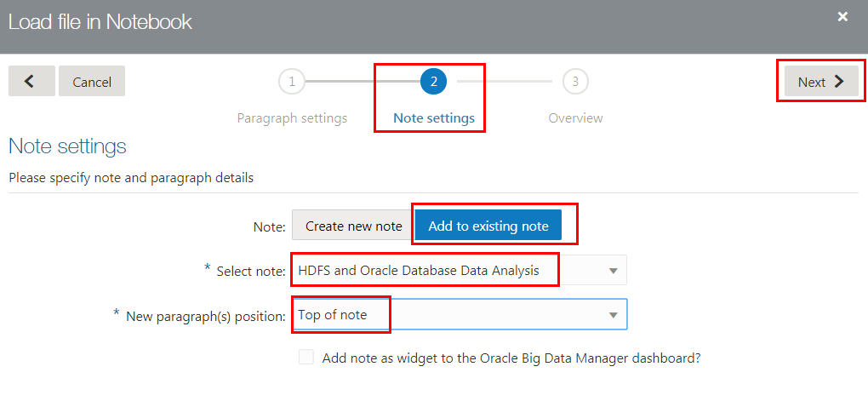The image size is (868, 401).
Task: Click the Add note as widget label text
Action: tap(511, 358)
